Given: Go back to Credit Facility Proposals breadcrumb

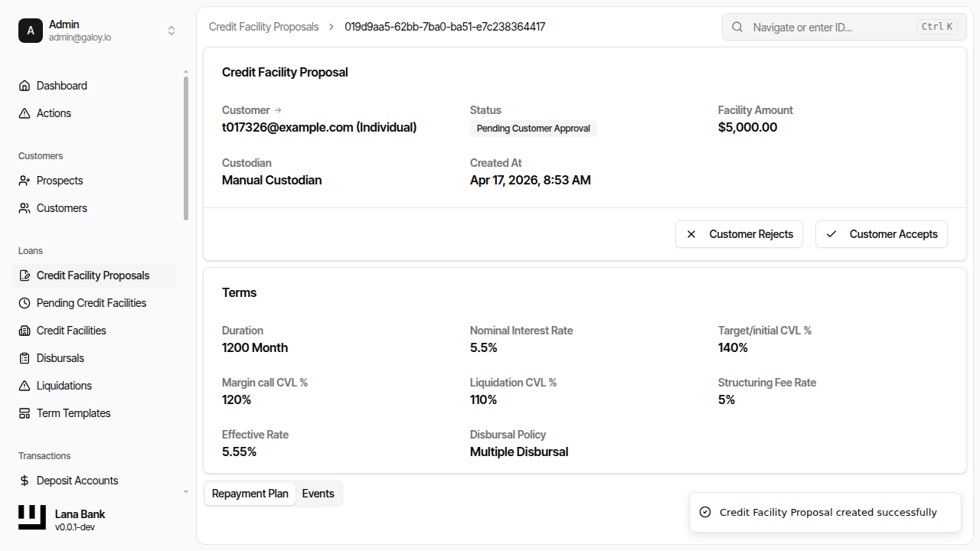Looking at the screenshot, I should point(263,27).
